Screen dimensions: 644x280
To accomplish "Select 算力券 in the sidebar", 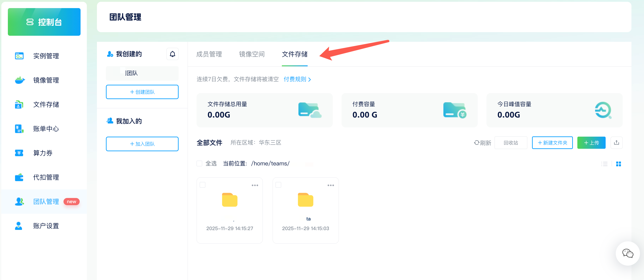I will (42, 153).
